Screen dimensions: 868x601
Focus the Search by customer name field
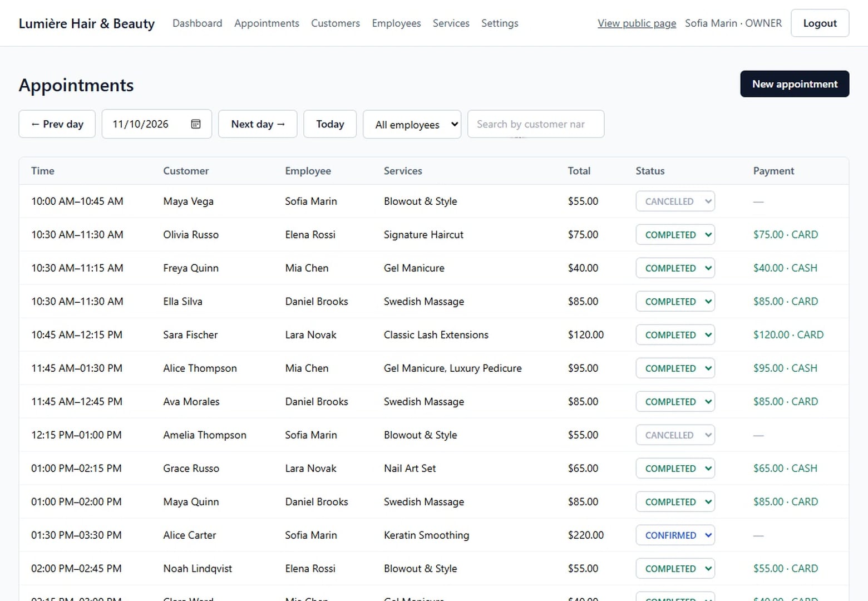tap(536, 124)
